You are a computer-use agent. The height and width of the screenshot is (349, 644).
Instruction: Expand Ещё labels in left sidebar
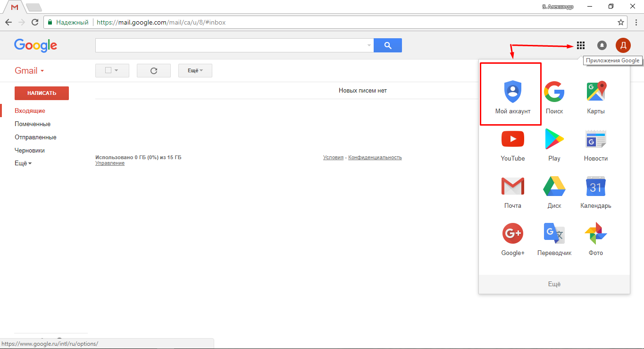pos(23,163)
